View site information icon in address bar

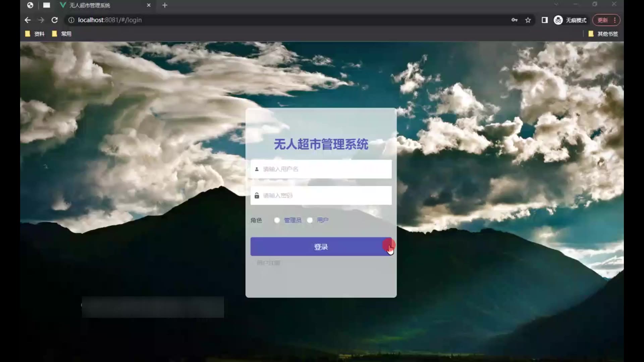pyautogui.click(x=71, y=20)
